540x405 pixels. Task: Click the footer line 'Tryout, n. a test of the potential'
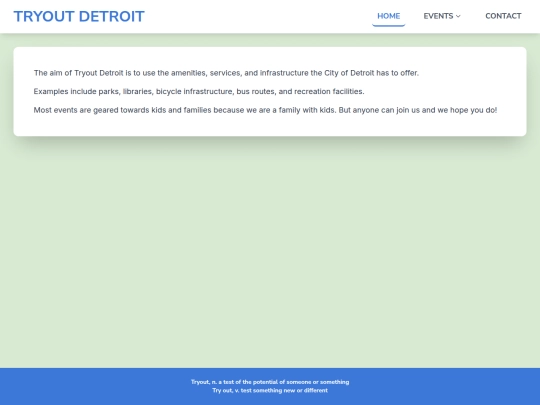click(x=270, y=382)
